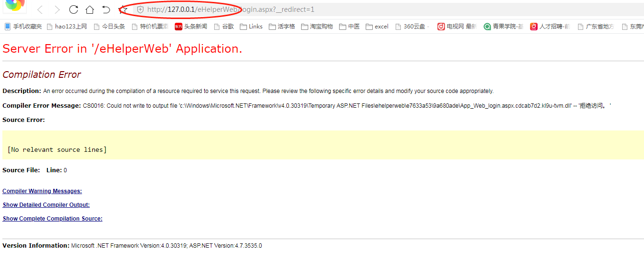This screenshot has height=269, width=644.
Task: Open the 人才招聘 bookmark
Action: click(x=550, y=27)
